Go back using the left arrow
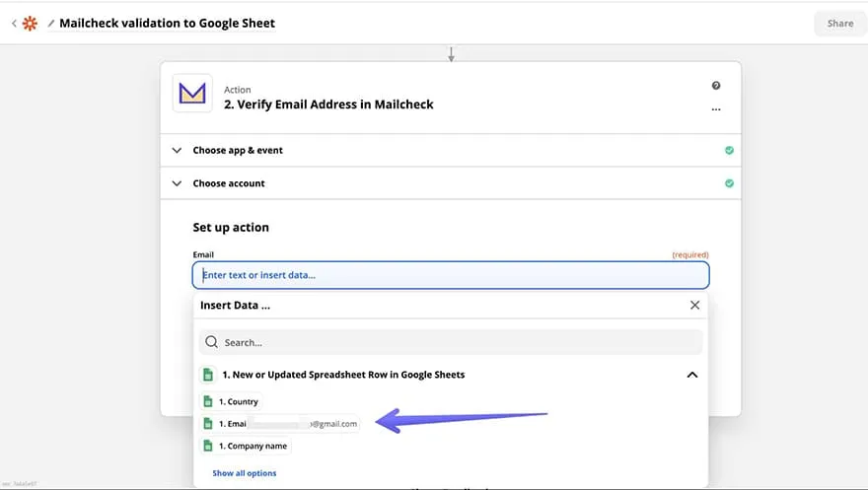Screen dimensions: 868x490 (x=14, y=24)
